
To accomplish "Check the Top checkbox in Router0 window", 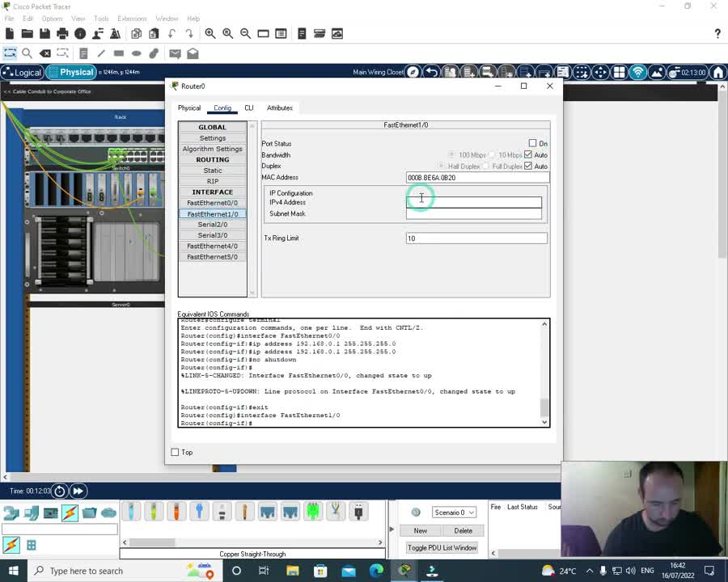I will (175, 452).
